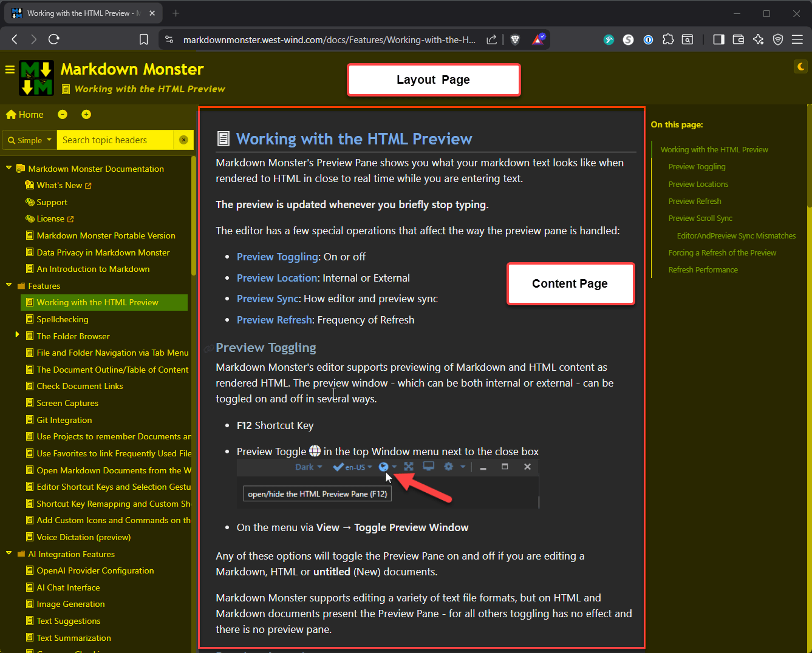Toggle dark mode with the moon icon
Screen dimensions: 812x653
click(800, 66)
